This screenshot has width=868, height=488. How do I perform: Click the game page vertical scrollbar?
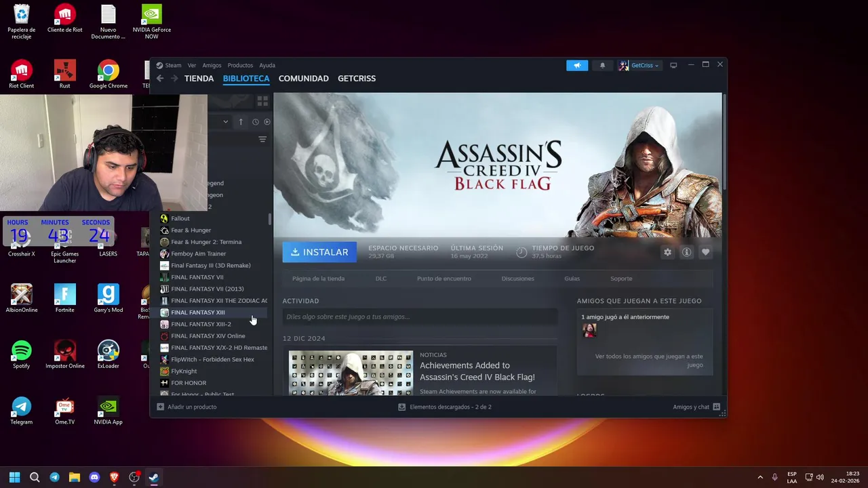pyautogui.click(x=724, y=142)
